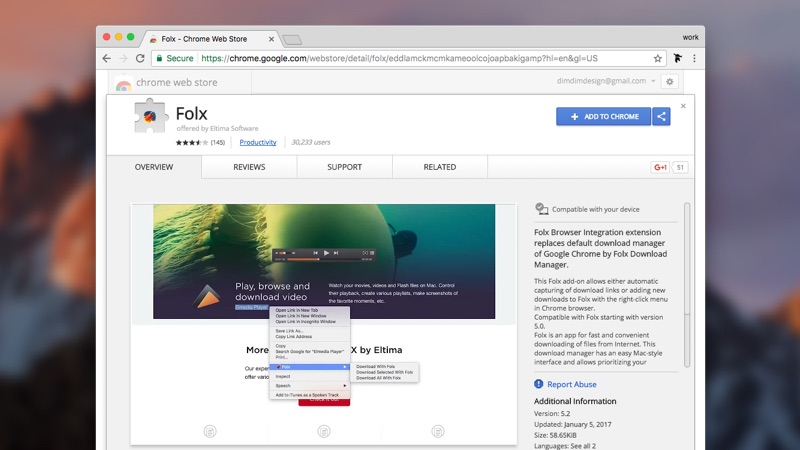Click the G+1 button
This screenshot has width=800, height=450.
point(660,167)
